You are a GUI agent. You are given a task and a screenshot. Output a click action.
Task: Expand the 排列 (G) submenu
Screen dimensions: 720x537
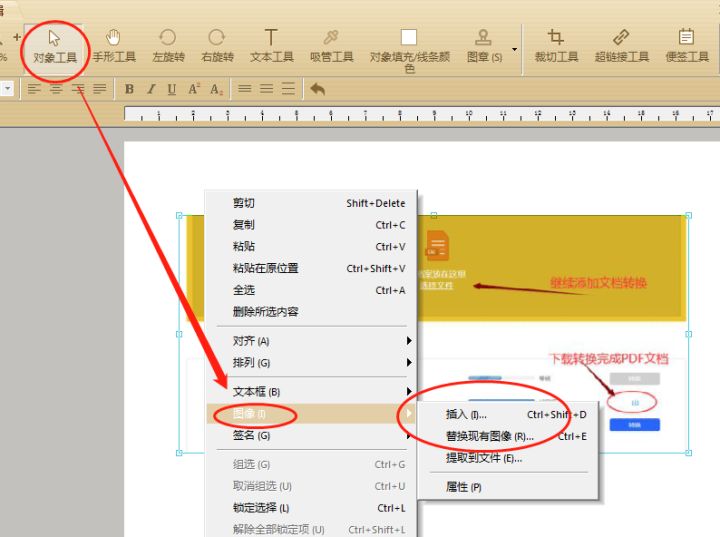pos(310,363)
